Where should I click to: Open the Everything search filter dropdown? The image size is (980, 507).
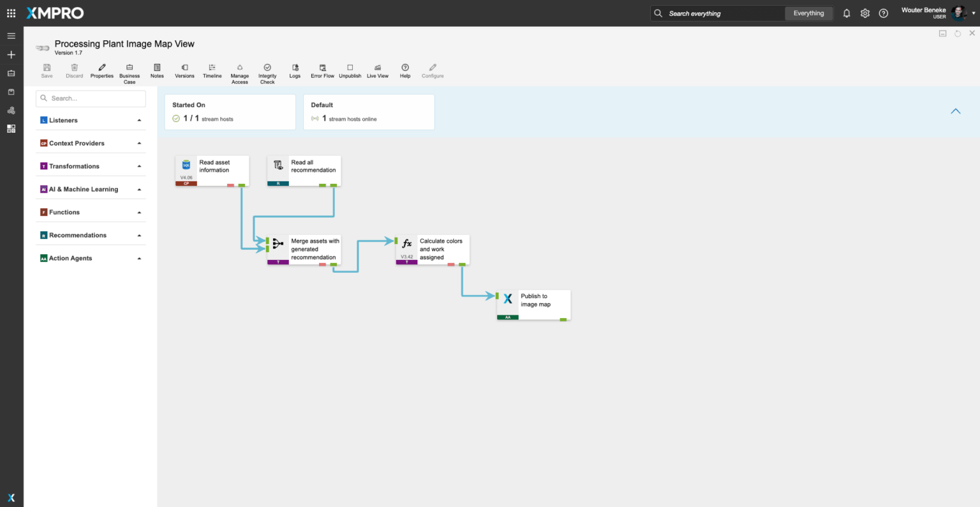(808, 13)
